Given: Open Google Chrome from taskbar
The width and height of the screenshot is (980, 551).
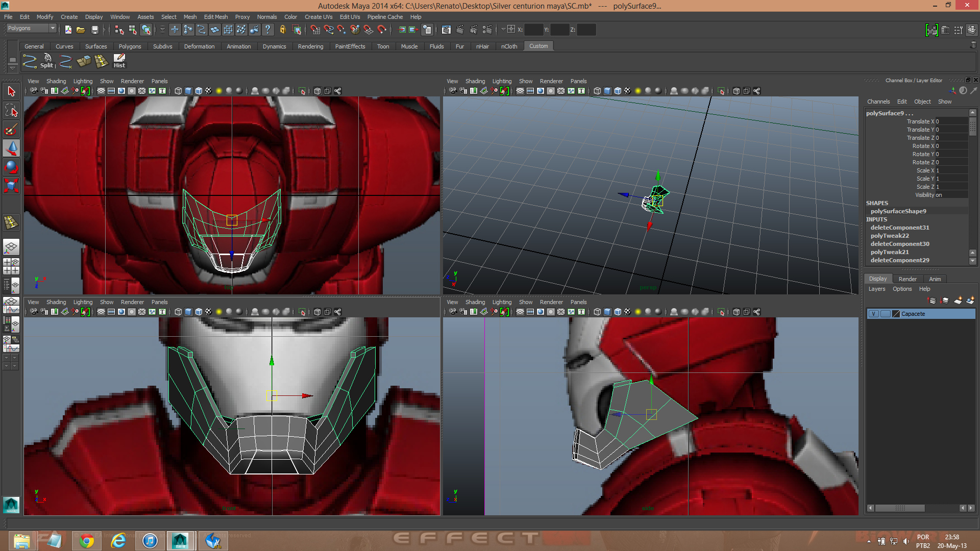Looking at the screenshot, I should pyautogui.click(x=86, y=540).
